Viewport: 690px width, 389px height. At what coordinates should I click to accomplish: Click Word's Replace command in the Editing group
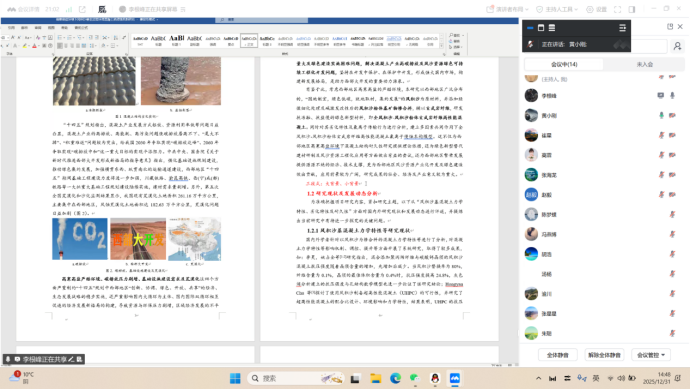tap(455, 41)
